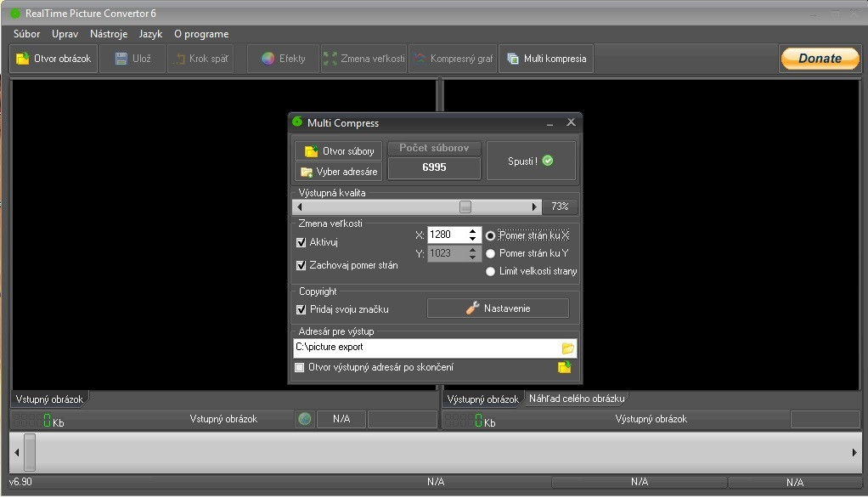This screenshot has height=498, width=868.
Task: Click browse folder icon in output path
Action: (567, 348)
